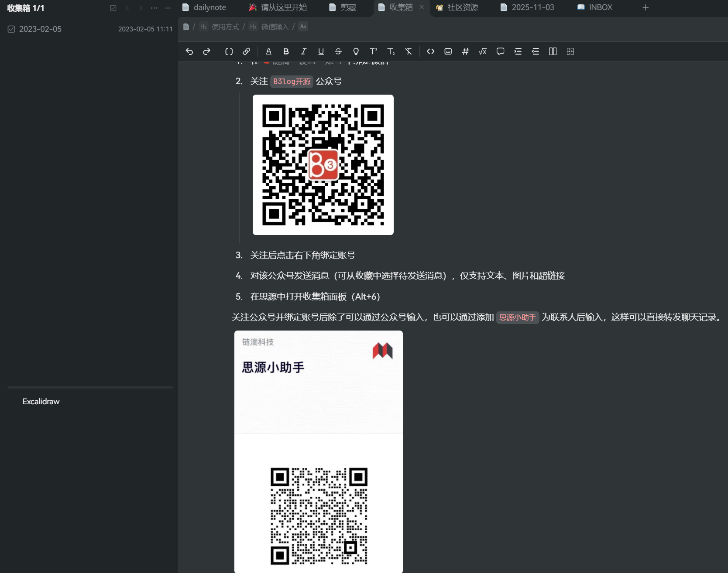
Task: Insert an inline math formula
Action: (483, 51)
